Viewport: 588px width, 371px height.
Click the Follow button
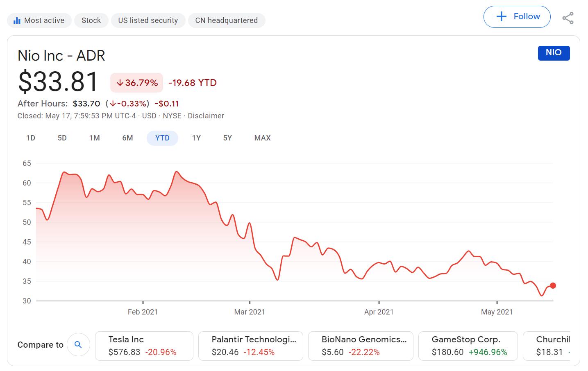517,17
